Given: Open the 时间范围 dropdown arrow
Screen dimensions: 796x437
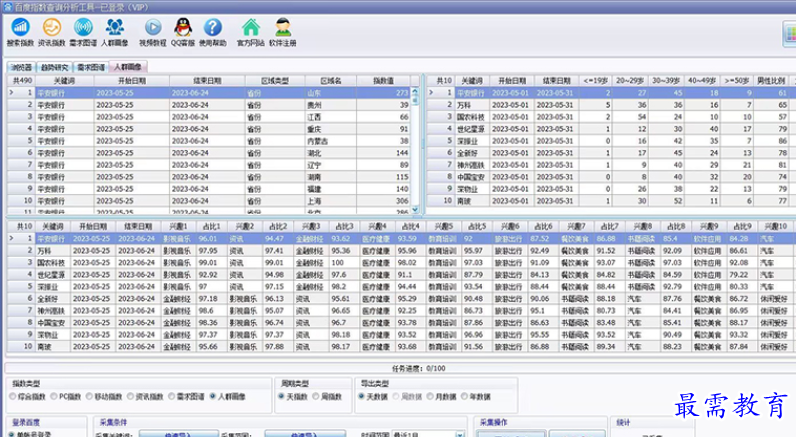Looking at the screenshot, I should pyautogui.click(x=459, y=434).
